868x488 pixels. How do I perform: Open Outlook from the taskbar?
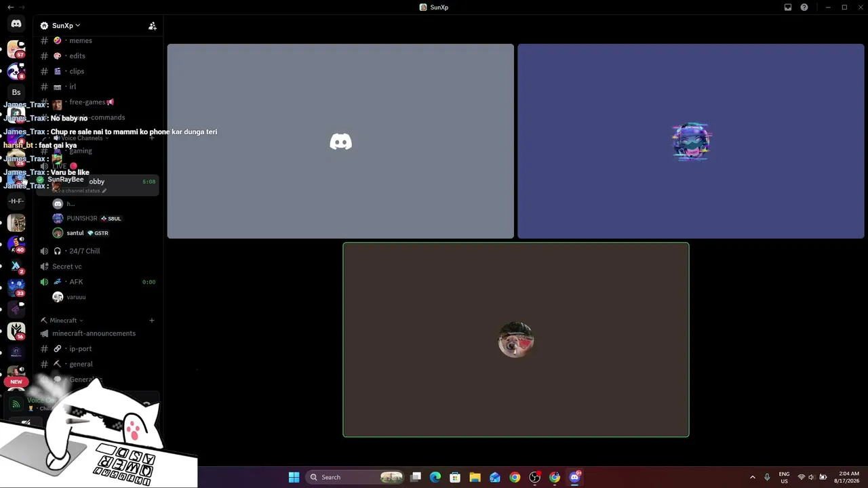[x=495, y=477]
